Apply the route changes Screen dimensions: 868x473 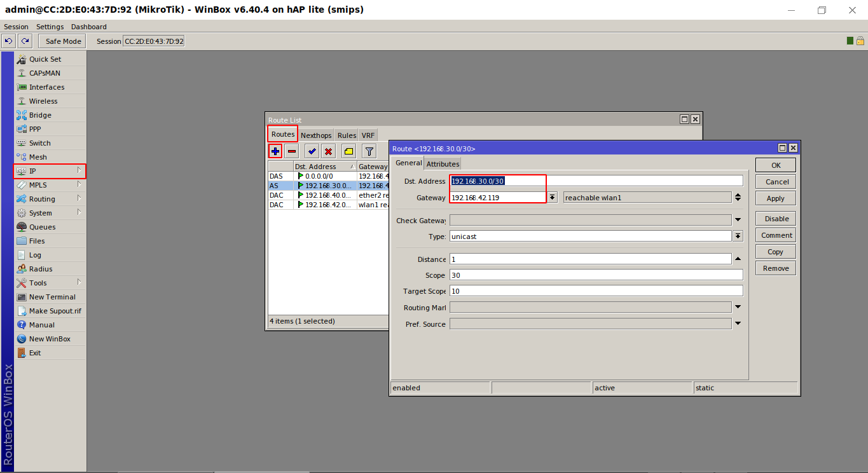pos(775,198)
